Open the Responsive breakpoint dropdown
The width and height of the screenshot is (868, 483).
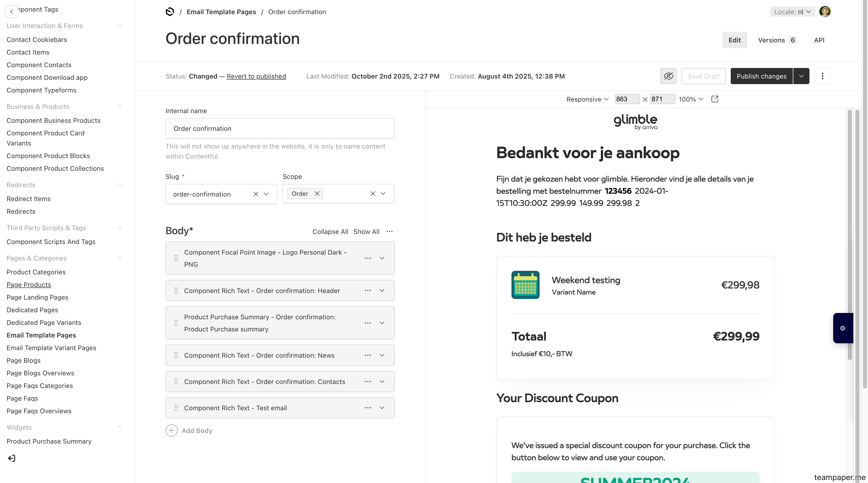tap(587, 99)
